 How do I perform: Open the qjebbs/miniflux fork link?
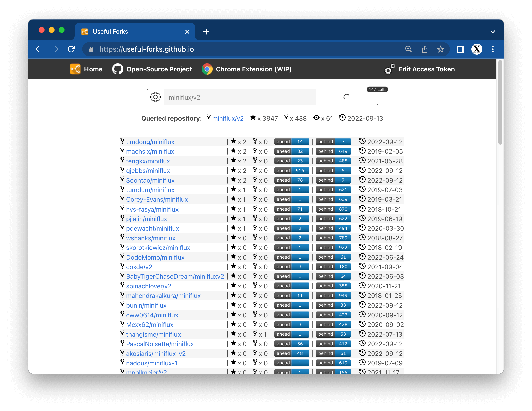click(148, 171)
